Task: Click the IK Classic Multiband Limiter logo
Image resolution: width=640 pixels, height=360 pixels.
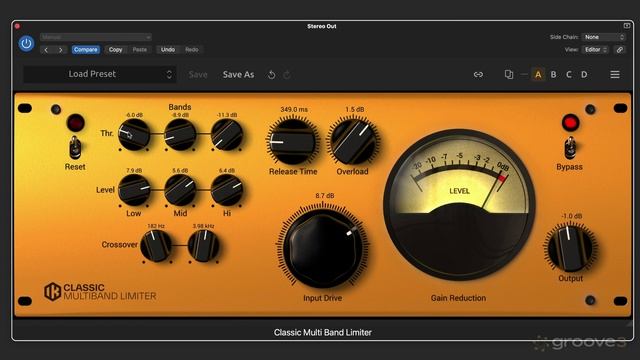Action: point(100,292)
